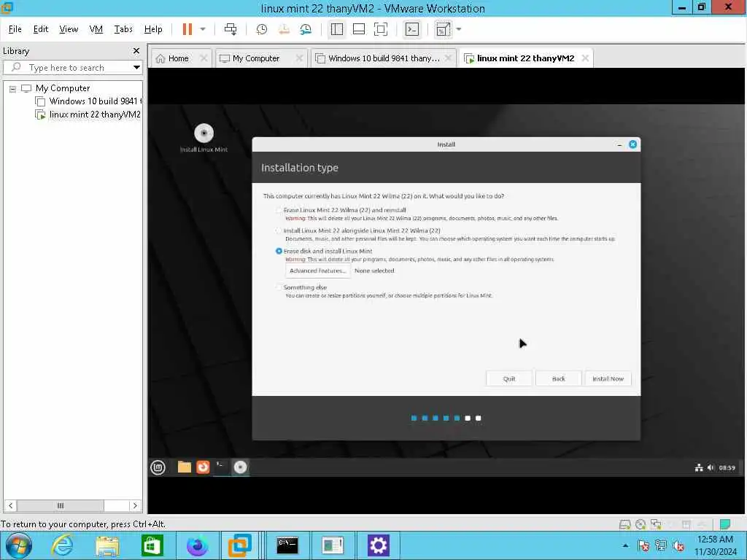Click Install Now

608,378
